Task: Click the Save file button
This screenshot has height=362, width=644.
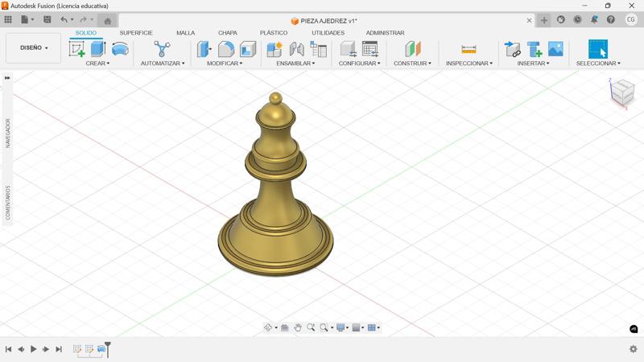Action: pyautogui.click(x=47, y=20)
